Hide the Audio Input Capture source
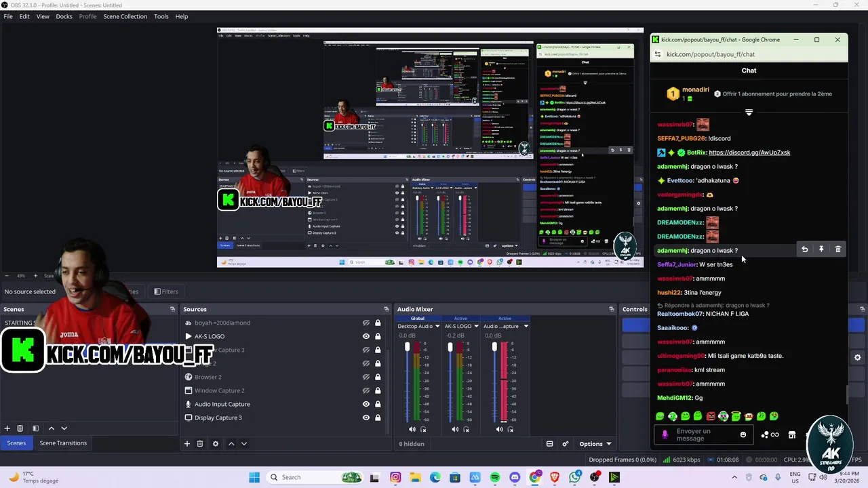The image size is (868, 488). pyautogui.click(x=366, y=404)
